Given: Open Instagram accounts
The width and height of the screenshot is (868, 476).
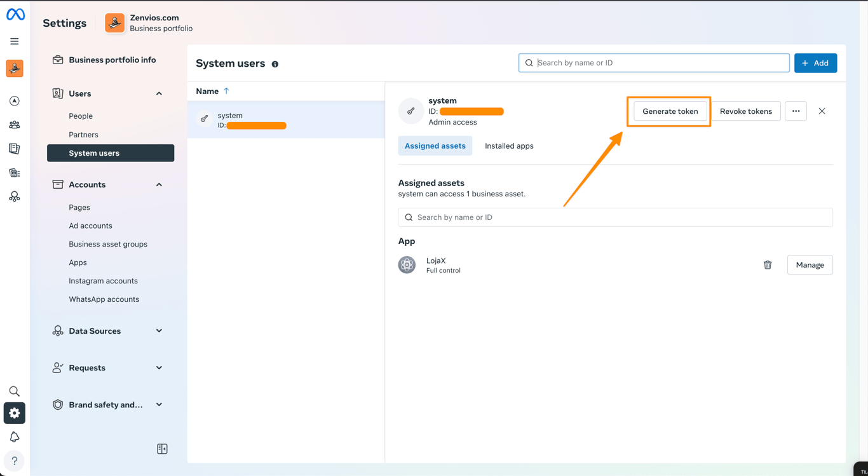Looking at the screenshot, I should click(103, 281).
